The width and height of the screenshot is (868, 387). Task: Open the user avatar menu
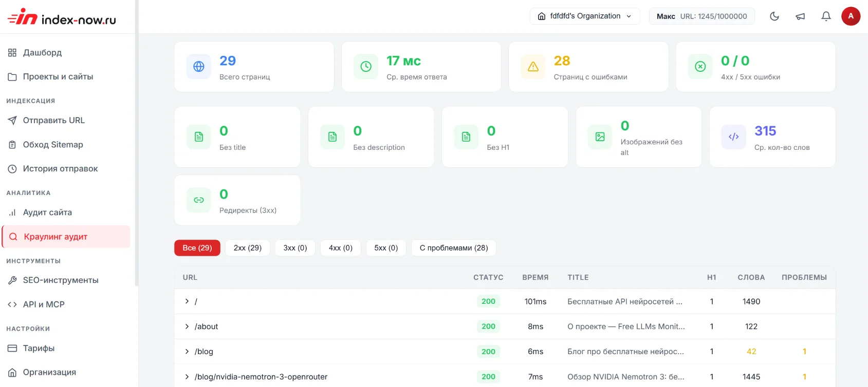click(851, 16)
